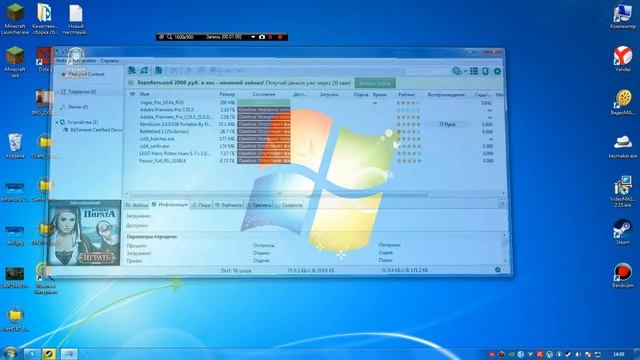The image size is (640, 360).
Task: Open the Справка menu
Action: click(109, 60)
